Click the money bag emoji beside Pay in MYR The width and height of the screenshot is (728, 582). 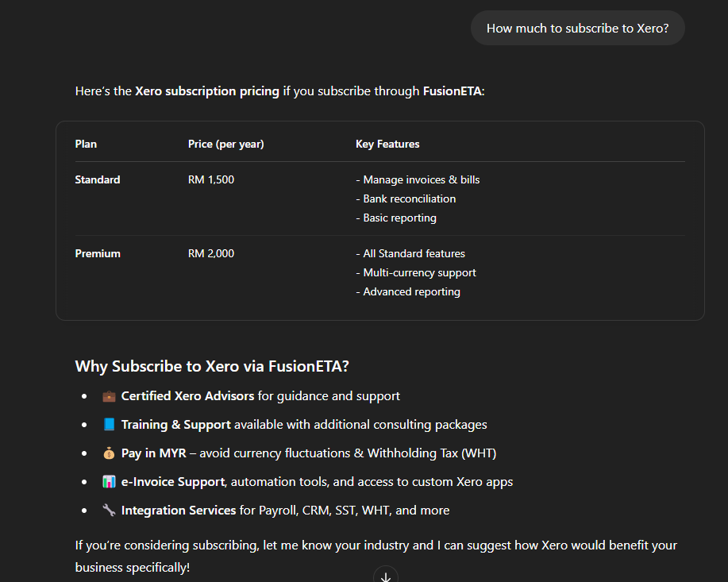[x=109, y=453]
